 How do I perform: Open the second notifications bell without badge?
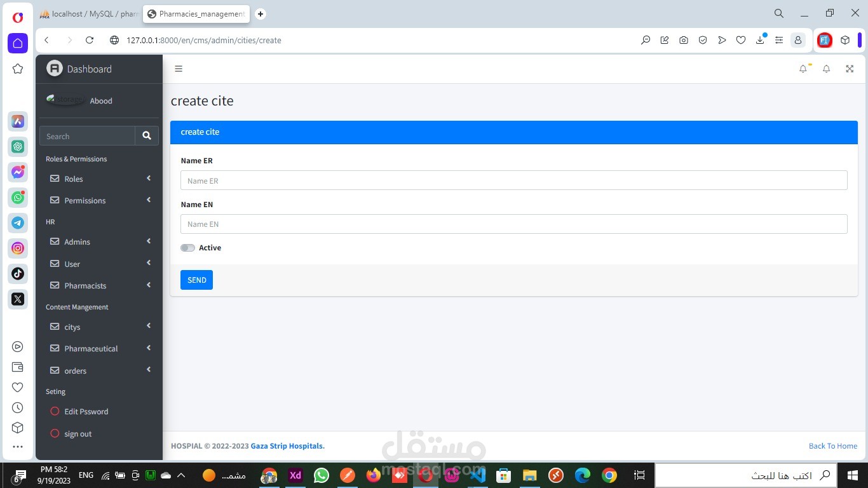[827, 69]
